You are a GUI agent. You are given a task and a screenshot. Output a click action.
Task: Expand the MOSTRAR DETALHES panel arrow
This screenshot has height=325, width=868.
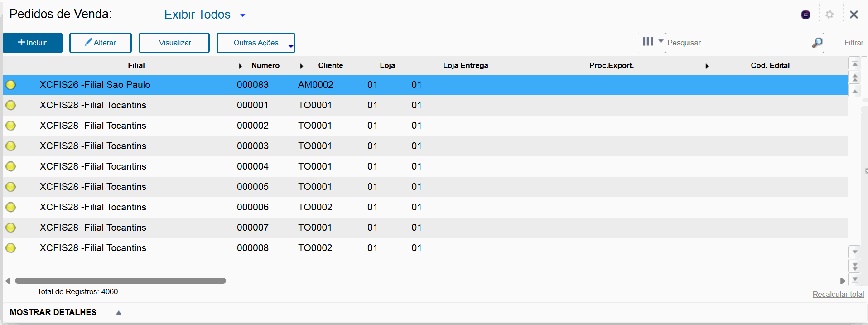point(119,312)
